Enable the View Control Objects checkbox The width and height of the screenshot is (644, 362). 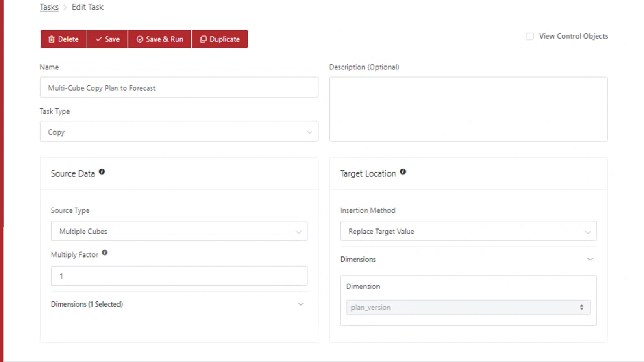(530, 37)
